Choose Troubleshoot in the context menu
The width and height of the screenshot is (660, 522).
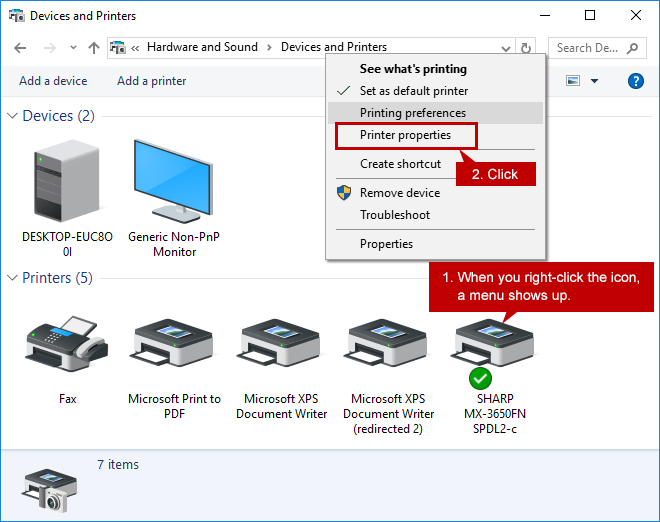[395, 215]
